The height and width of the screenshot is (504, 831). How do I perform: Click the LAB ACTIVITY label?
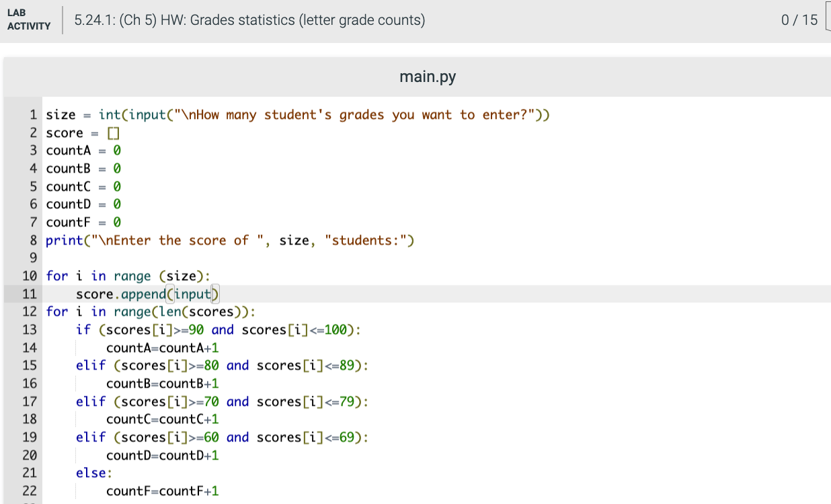tap(29, 20)
